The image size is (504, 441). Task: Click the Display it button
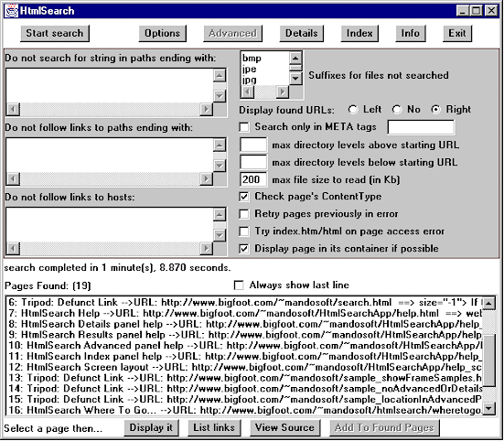pyautogui.click(x=151, y=428)
